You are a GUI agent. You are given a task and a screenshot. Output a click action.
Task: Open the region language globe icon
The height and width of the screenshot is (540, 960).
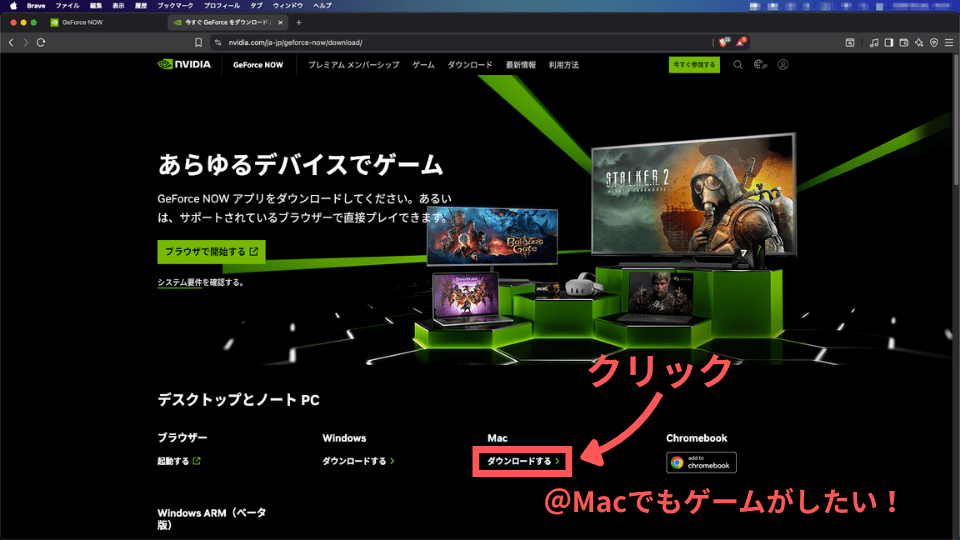[760, 65]
